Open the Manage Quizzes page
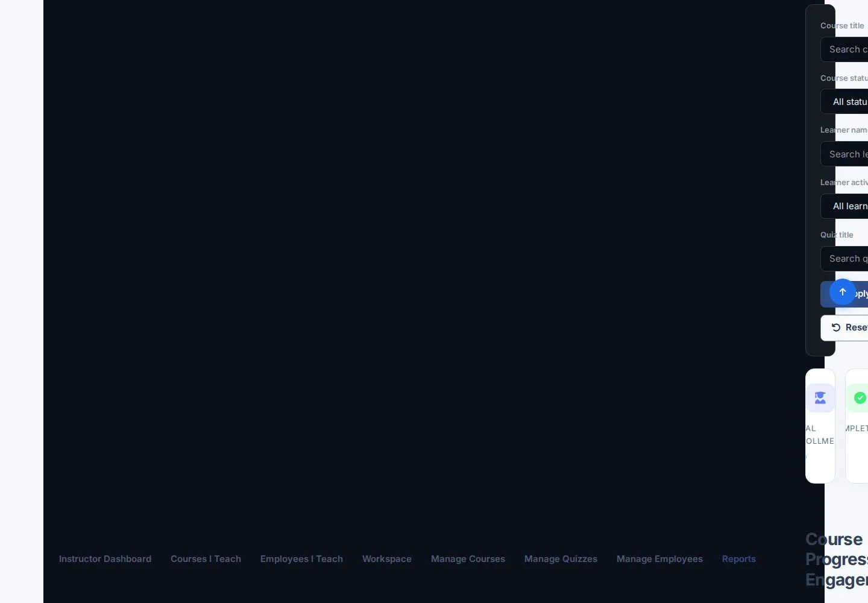The width and height of the screenshot is (868, 603). click(561, 559)
